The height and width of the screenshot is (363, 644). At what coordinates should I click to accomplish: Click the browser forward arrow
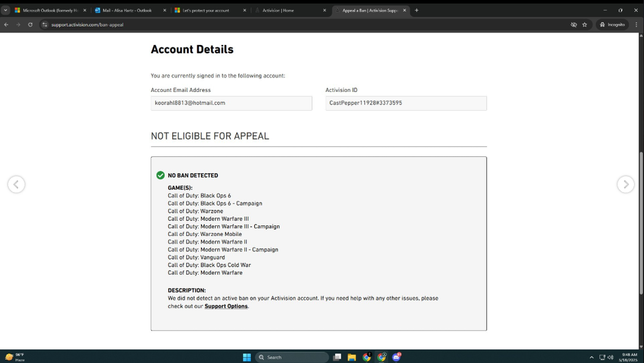coord(18,24)
